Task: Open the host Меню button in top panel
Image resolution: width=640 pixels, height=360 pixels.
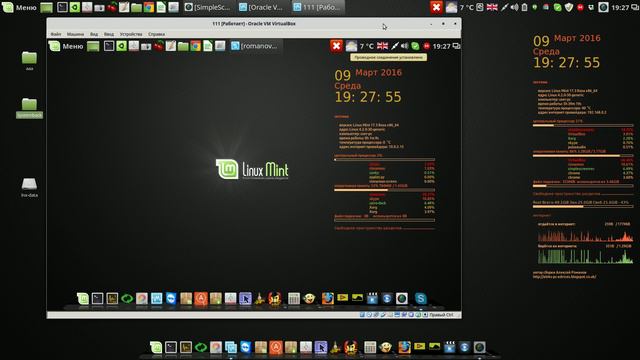Action: coord(19,7)
